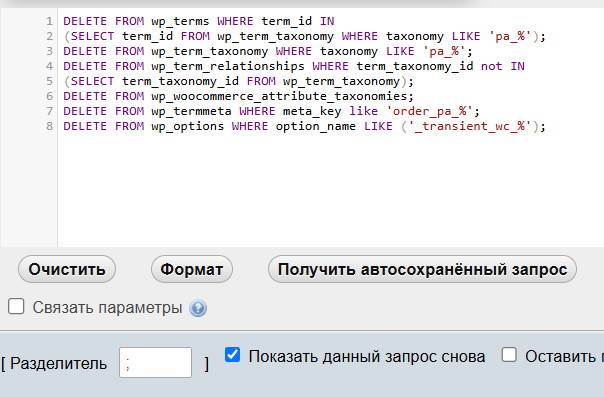Uncheck Показать данный запрос снова checkbox

(x=232, y=355)
